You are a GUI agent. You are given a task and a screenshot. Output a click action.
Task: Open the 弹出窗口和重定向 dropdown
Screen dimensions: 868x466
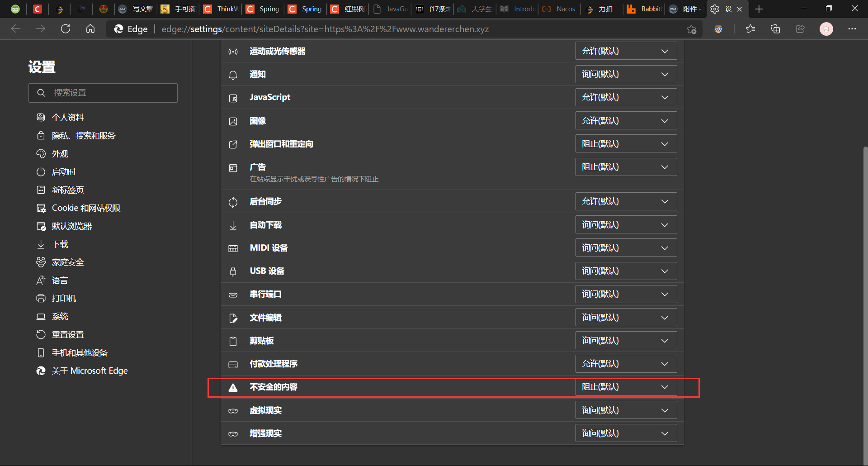(626, 144)
